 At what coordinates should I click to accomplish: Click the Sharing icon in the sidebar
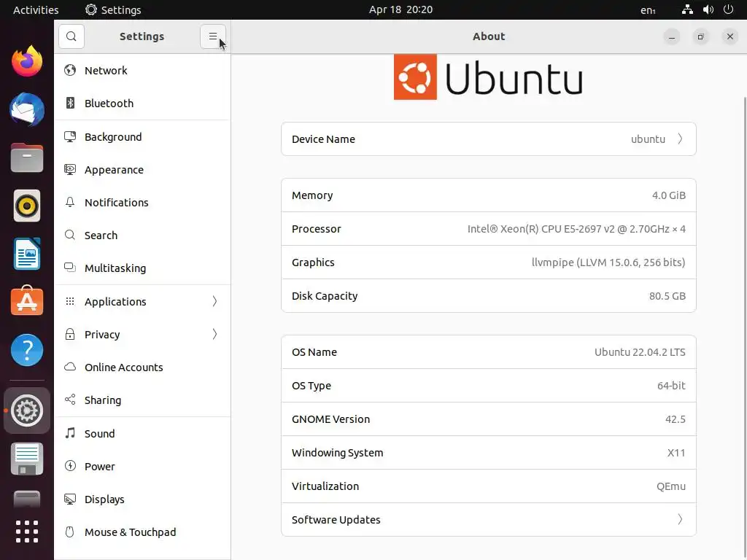[x=70, y=400]
